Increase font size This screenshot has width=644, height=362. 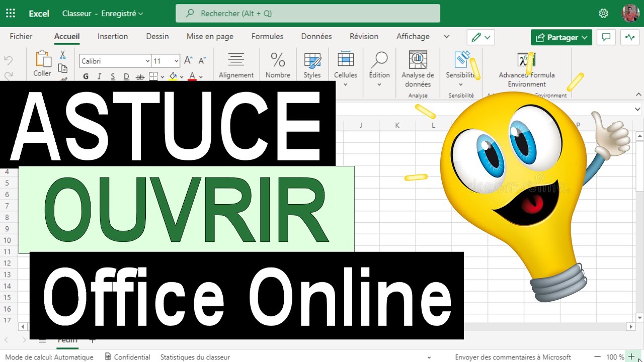pyautogui.click(x=188, y=61)
